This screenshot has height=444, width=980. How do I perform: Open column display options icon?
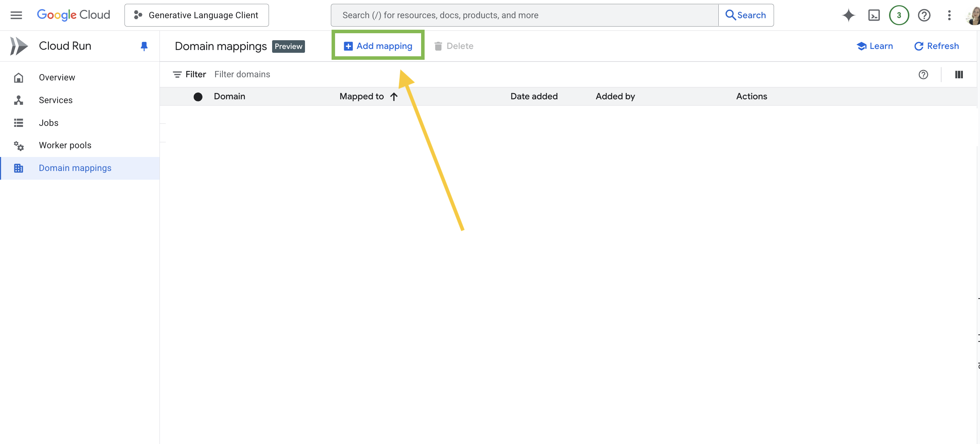coord(959,74)
